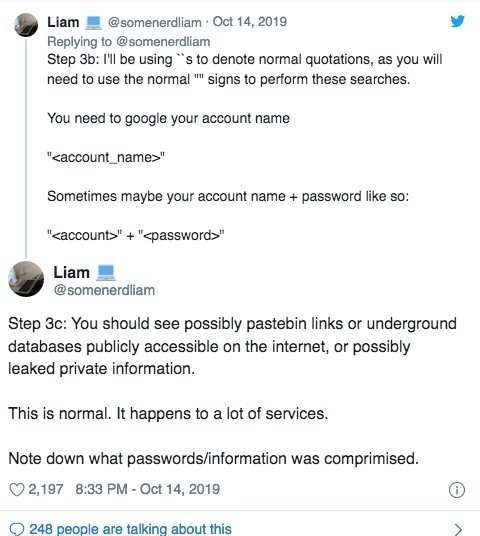Click the Liam display name in main tweet
Image resolution: width=480 pixels, height=536 pixels.
tap(71, 273)
